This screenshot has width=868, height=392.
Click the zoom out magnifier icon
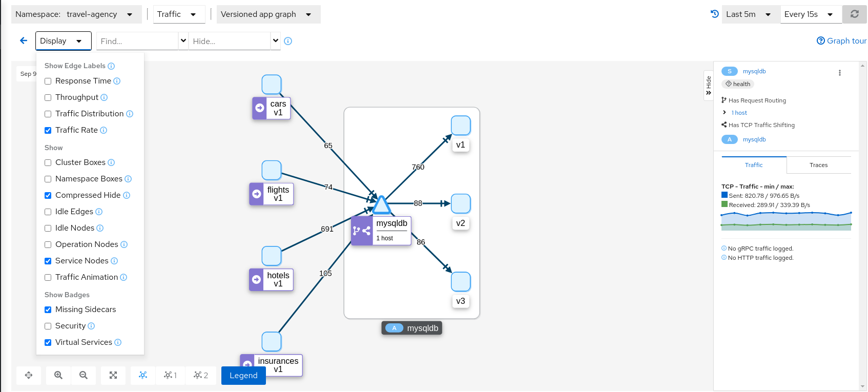[x=84, y=375]
